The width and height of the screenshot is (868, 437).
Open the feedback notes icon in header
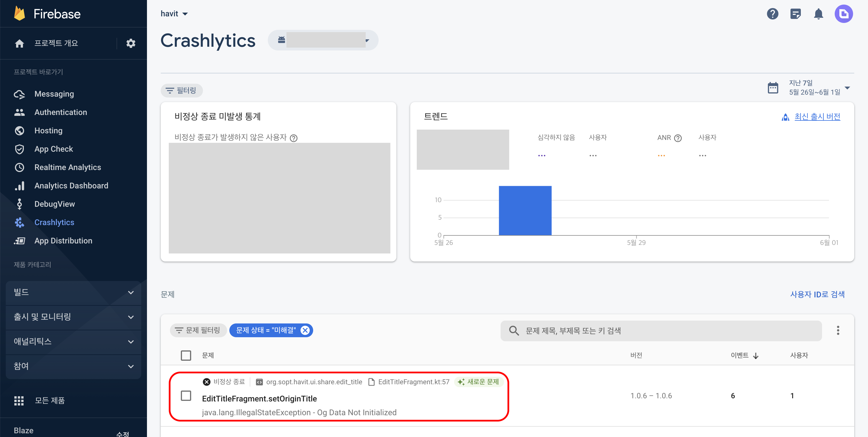click(795, 14)
